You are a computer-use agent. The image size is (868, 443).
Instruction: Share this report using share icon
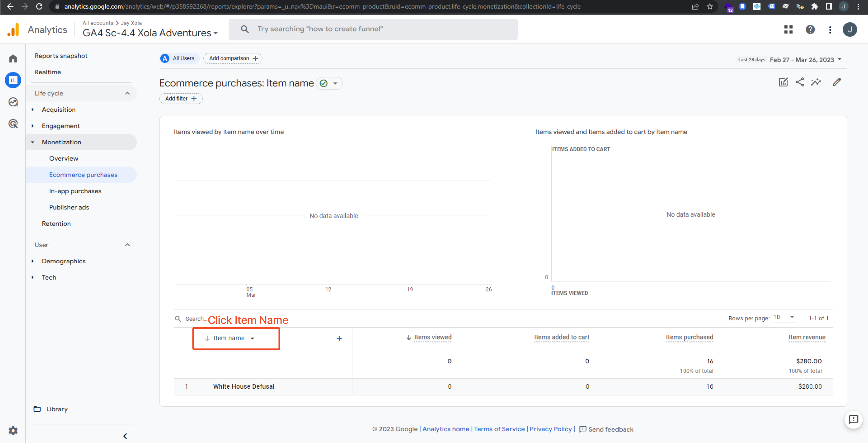click(800, 82)
